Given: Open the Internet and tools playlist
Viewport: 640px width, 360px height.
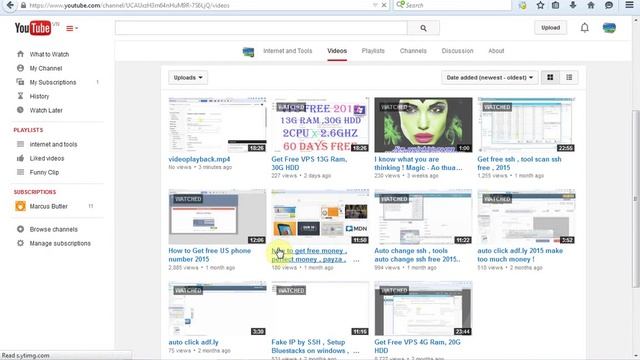Looking at the screenshot, I should (53, 144).
